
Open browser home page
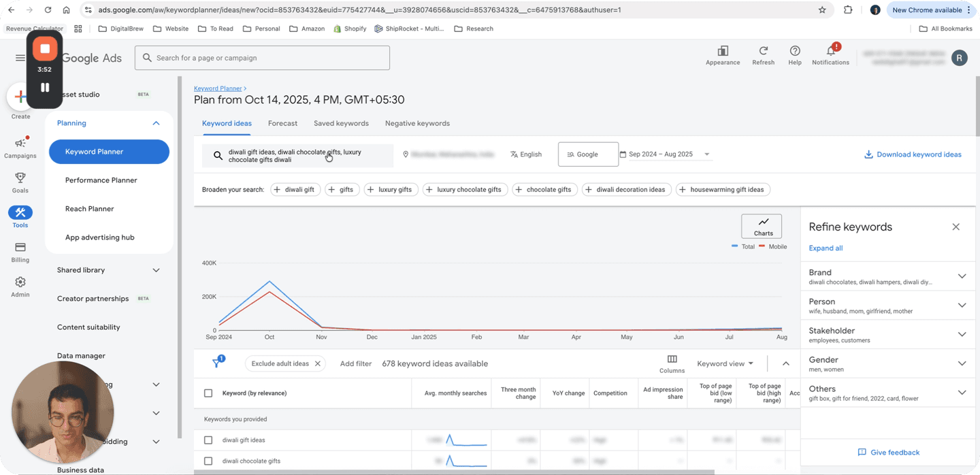click(66, 10)
